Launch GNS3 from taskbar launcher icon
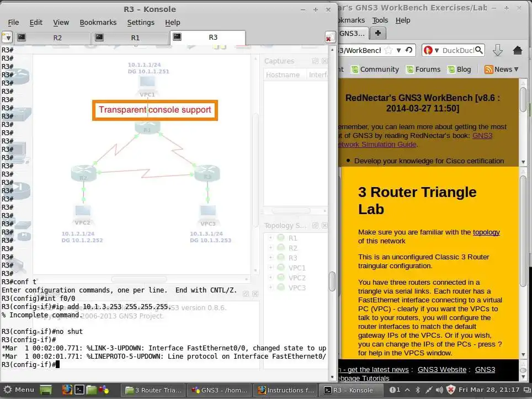Screen dimensions: 532x399 pos(104,390)
